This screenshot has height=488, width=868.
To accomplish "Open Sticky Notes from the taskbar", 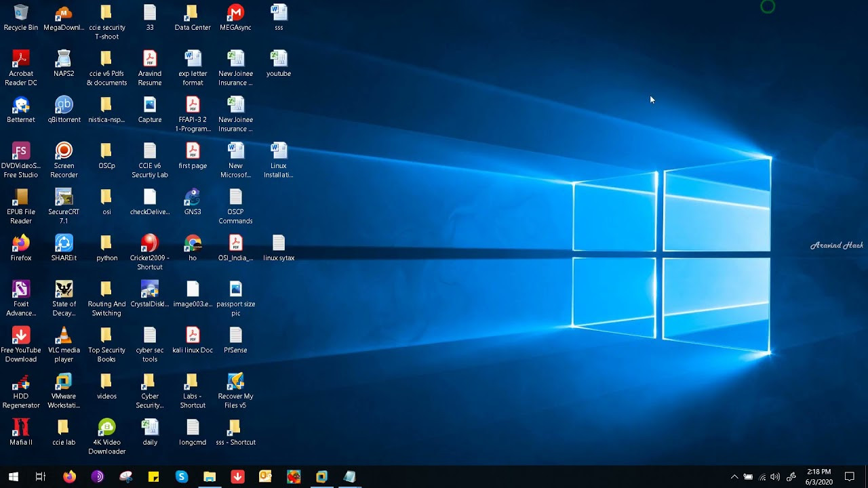I will [153, 476].
